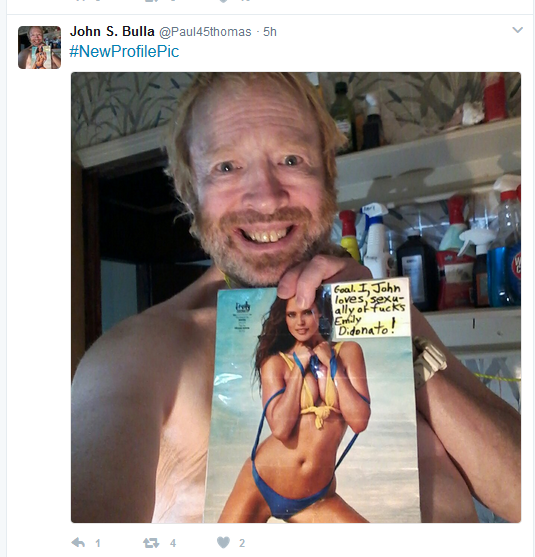
Task: Click the grey page margin left of the tweet
Action: (x=3, y=284)
